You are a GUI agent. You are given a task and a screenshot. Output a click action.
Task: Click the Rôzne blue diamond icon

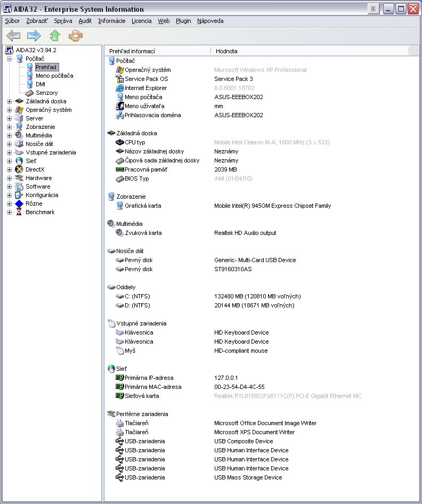[x=19, y=204]
